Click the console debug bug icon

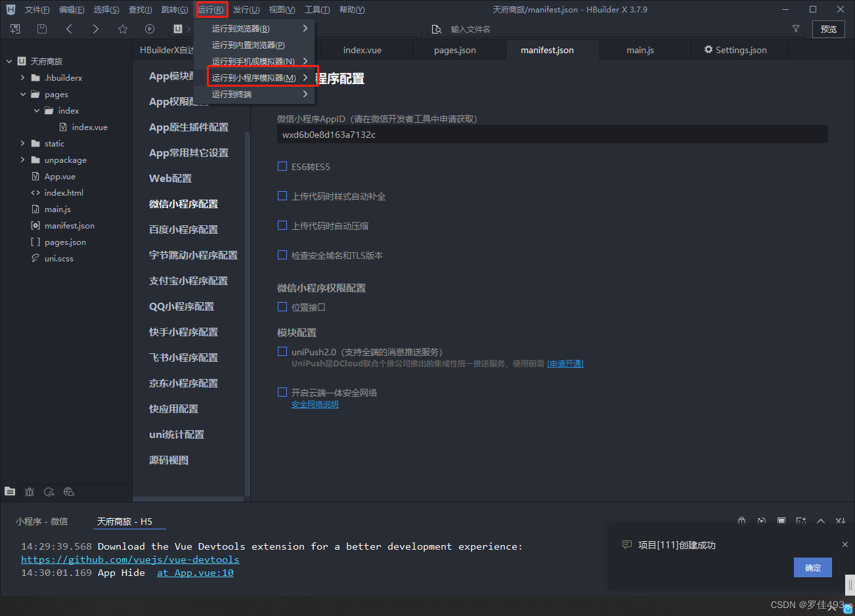(742, 521)
